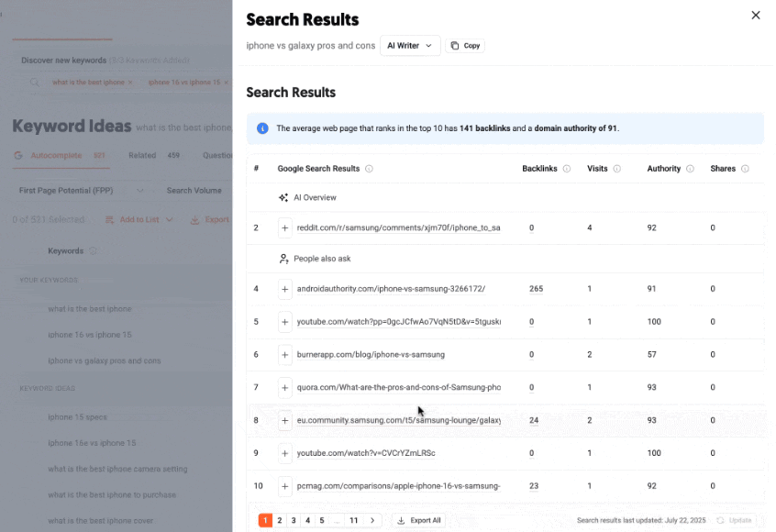The image size is (776, 532).
Task: Remove the 'what is the best iphone' keyword tag
Action: coord(130,83)
